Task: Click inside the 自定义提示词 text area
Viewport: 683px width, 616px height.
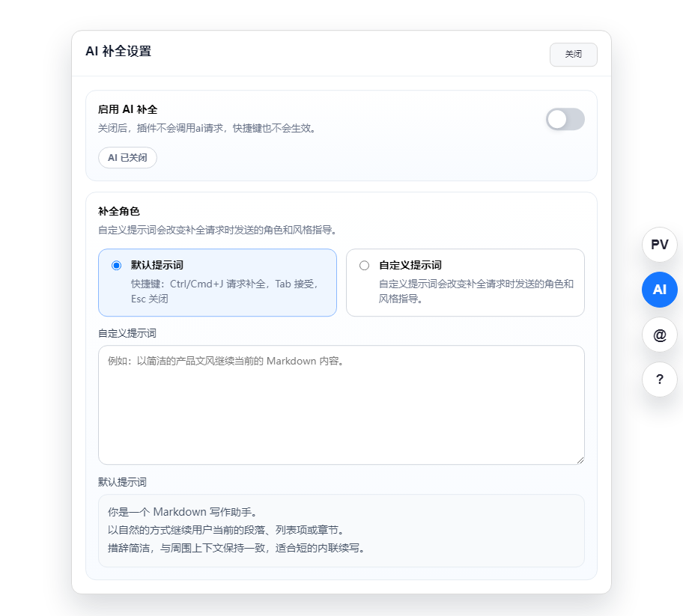Action: point(341,404)
